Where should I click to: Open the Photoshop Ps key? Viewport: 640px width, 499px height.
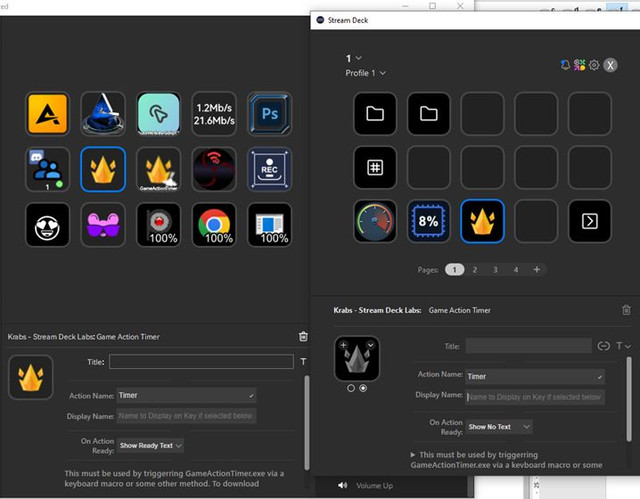click(x=269, y=114)
